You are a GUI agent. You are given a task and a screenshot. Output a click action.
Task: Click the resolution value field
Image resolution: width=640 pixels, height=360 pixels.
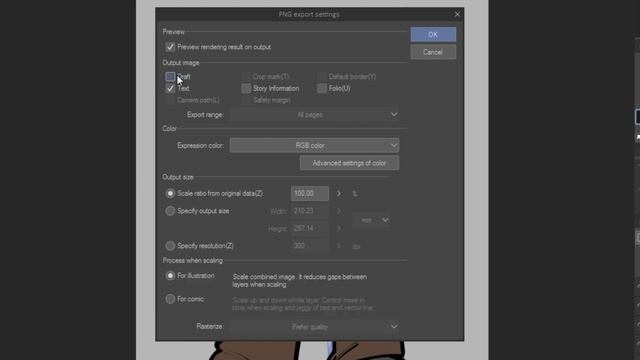[310, 246]
